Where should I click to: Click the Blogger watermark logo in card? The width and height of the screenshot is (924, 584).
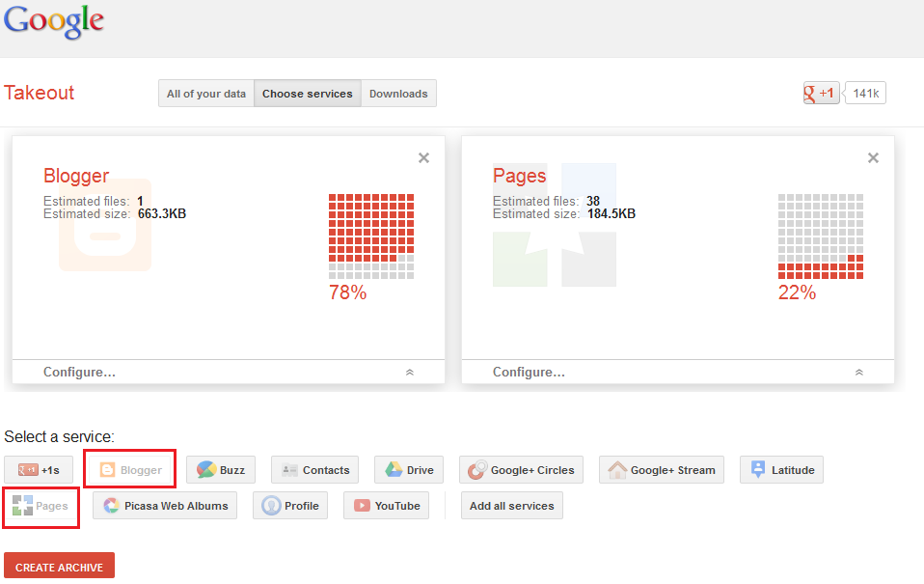click(105, 225)
